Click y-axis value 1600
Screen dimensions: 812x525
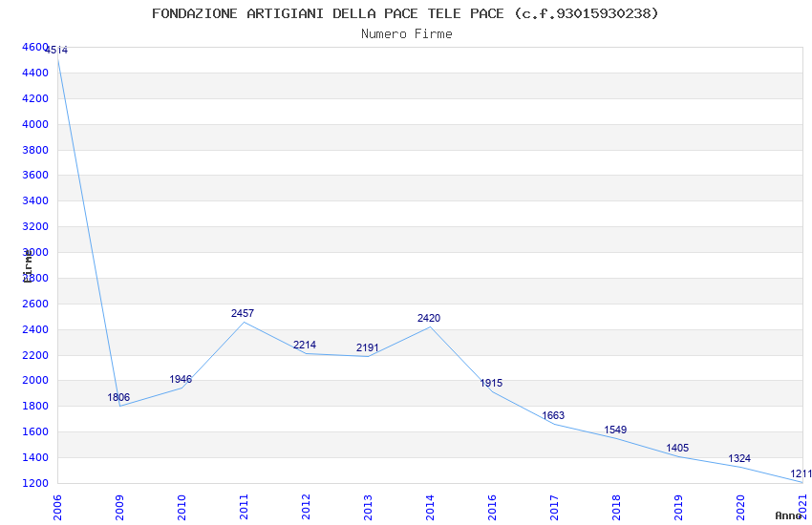(35, 431)
